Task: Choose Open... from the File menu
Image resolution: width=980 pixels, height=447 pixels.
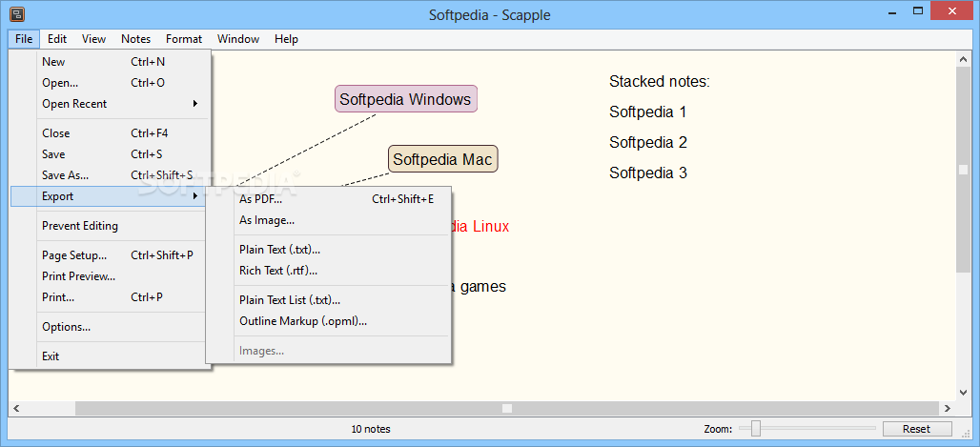Action: pos(110,83)
